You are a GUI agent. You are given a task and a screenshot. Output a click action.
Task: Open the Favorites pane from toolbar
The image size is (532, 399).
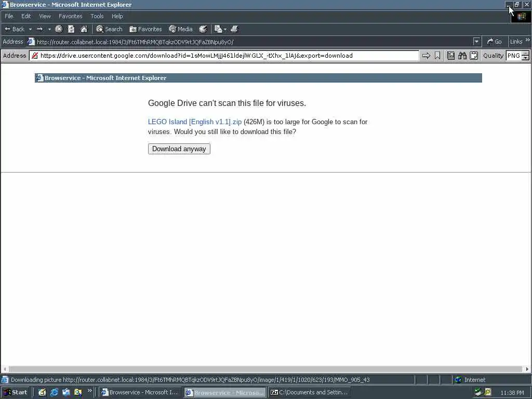coord(145,29)
